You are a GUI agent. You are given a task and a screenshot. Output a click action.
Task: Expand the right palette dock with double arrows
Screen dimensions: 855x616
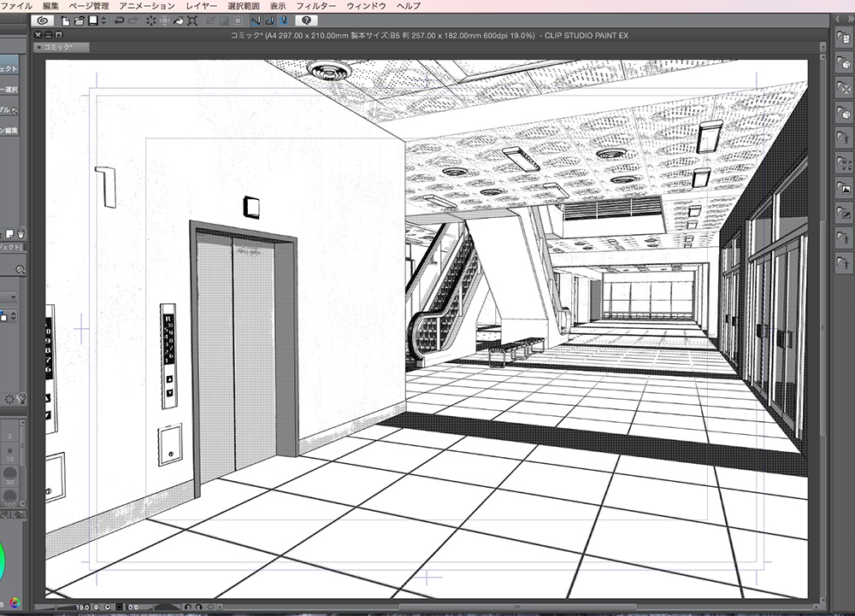(850, 19)
